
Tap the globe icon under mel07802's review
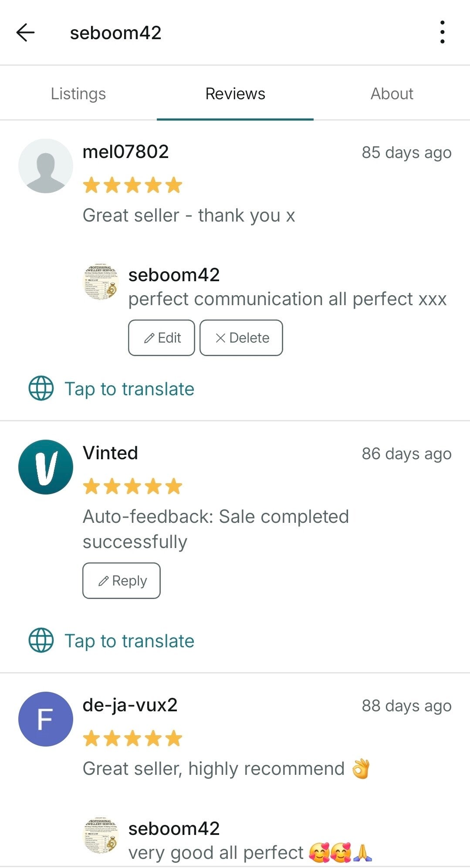pyautogui.click(x=41, y=388)
